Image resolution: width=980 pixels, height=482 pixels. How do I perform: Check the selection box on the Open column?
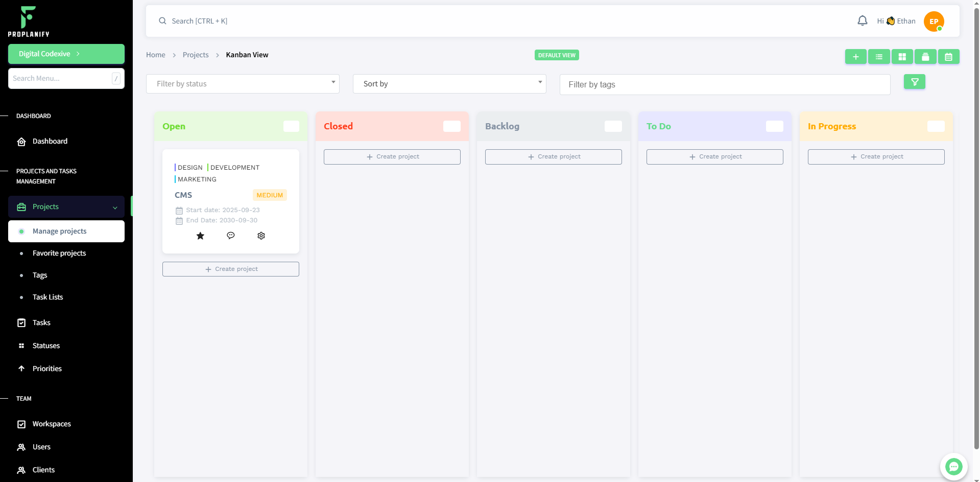click(x=291, y=126)
